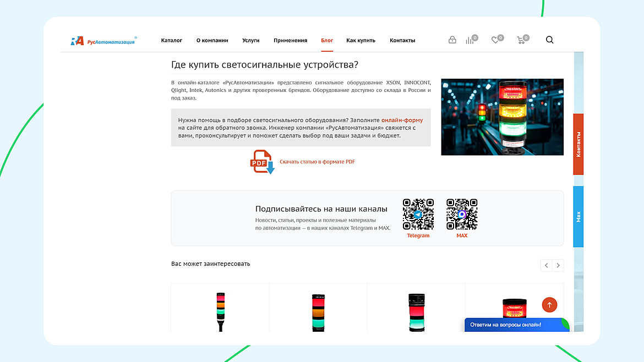Click the red scroll-to-top arrow button

pos(549,305)
